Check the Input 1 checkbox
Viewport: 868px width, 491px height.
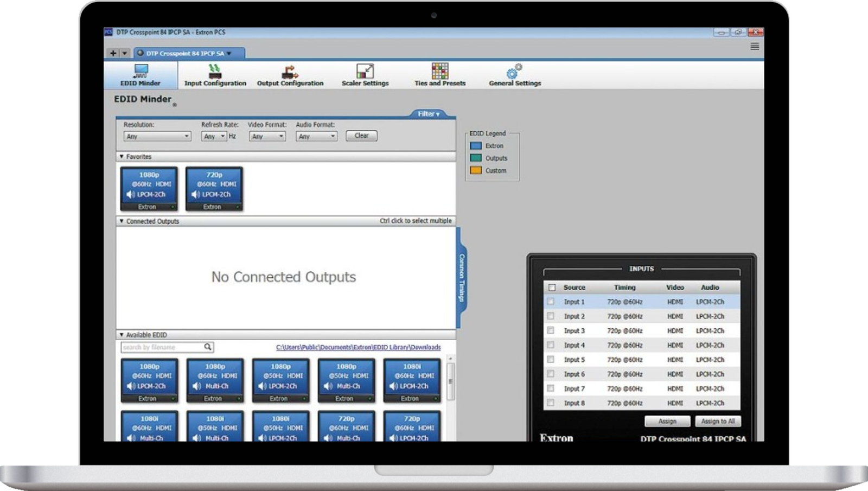click(551, 302)
